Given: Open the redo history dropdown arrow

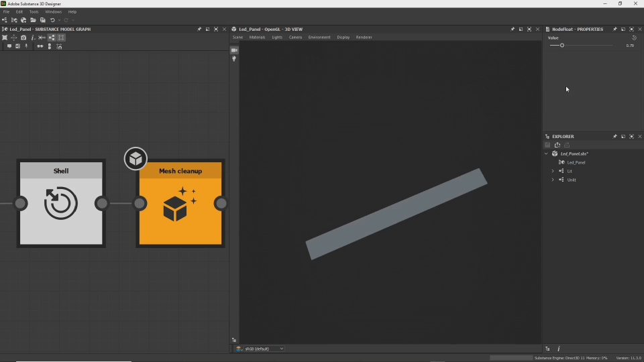Looking at the screenshot, I should 73,20.
